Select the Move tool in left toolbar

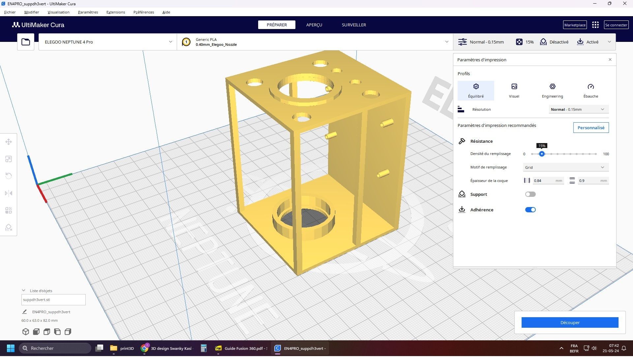[x=9, y=142]
